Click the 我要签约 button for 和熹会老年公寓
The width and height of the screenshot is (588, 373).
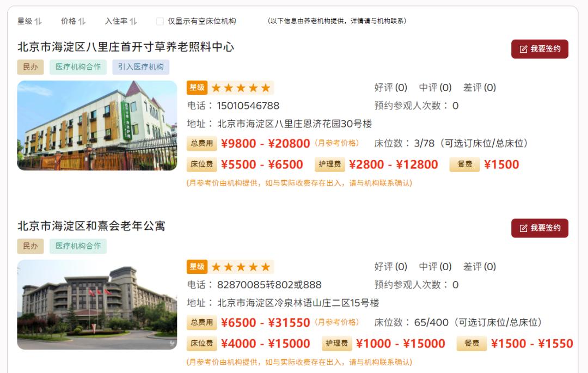coord(540,228)
